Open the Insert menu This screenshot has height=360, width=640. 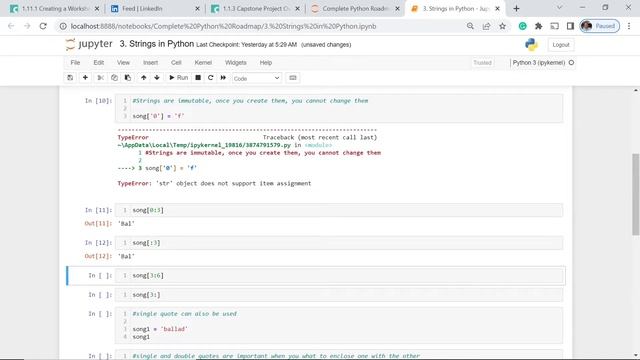coord(150,62)
